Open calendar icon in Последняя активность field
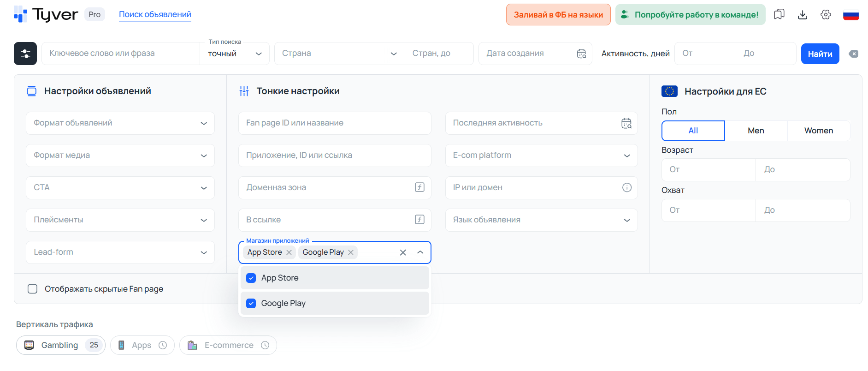This screenshot has width=868, height=371. (626, 123)
